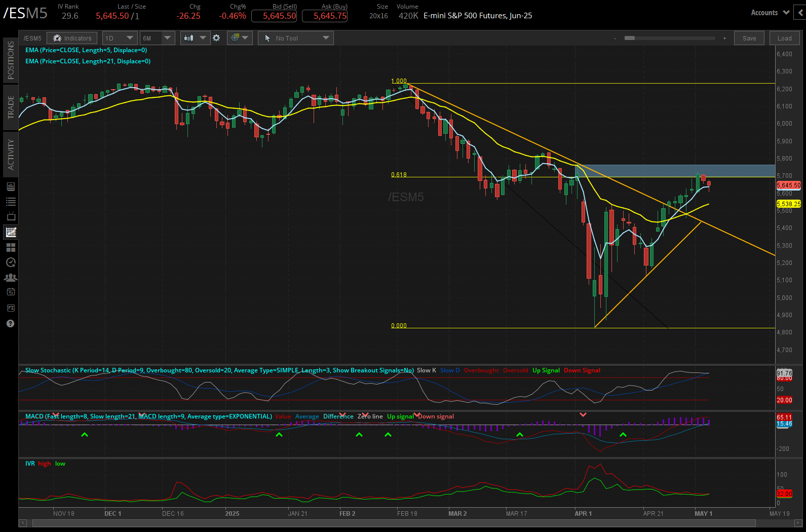Open the 1D aggregation period dropdown

click(120, 38)
